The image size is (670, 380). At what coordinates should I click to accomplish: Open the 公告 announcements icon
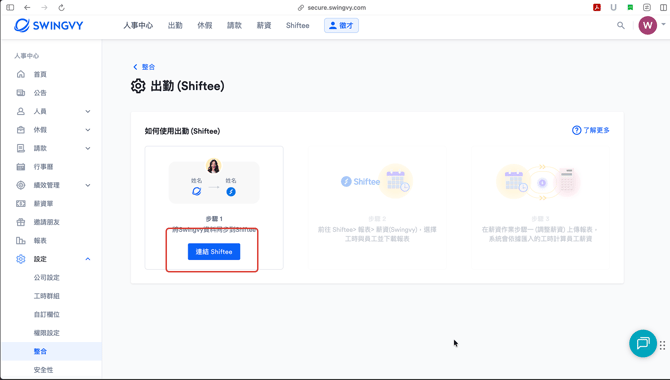(x=21, y=93)
